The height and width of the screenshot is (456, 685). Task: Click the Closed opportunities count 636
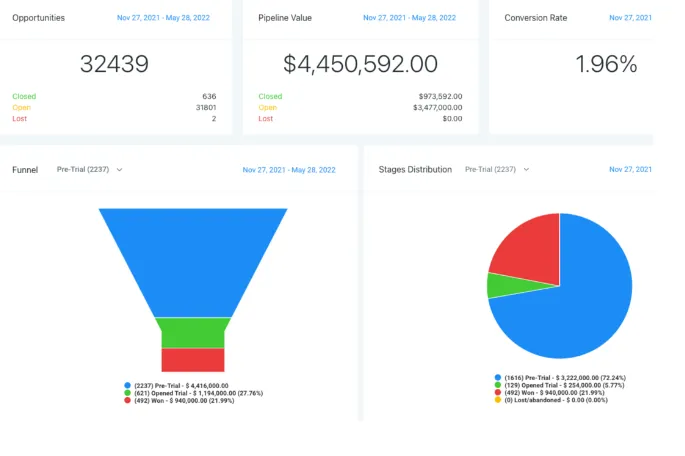tap(209, 96)
